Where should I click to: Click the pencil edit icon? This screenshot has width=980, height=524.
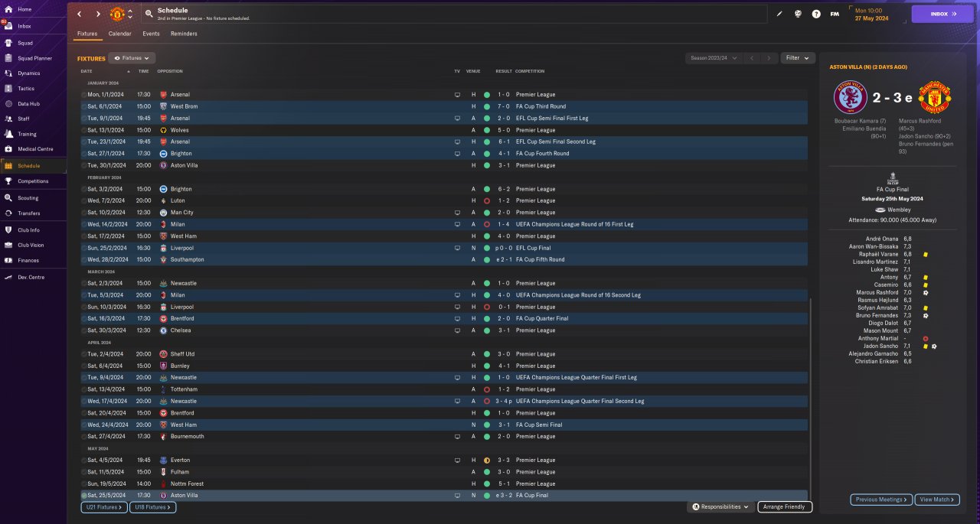[x=779, y=14]
